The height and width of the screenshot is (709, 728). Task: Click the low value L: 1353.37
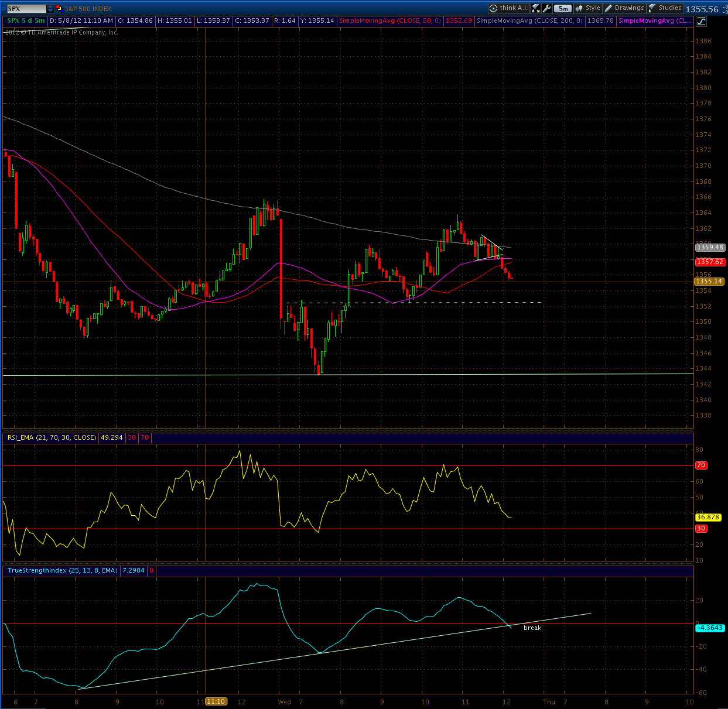point(213,21)
